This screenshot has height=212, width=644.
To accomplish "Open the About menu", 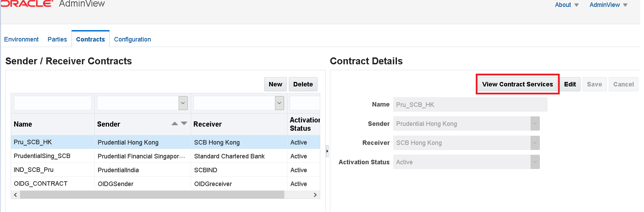I will 566,5.
